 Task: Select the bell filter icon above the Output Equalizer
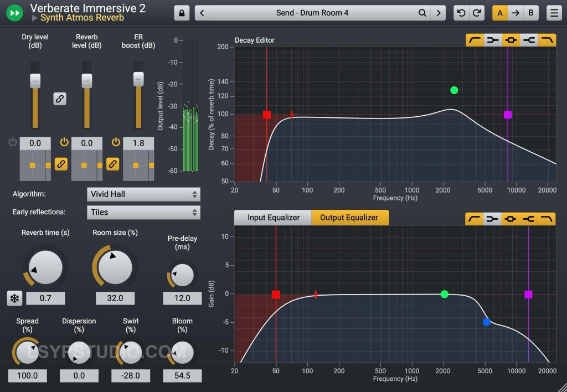[x=511, y=218]
